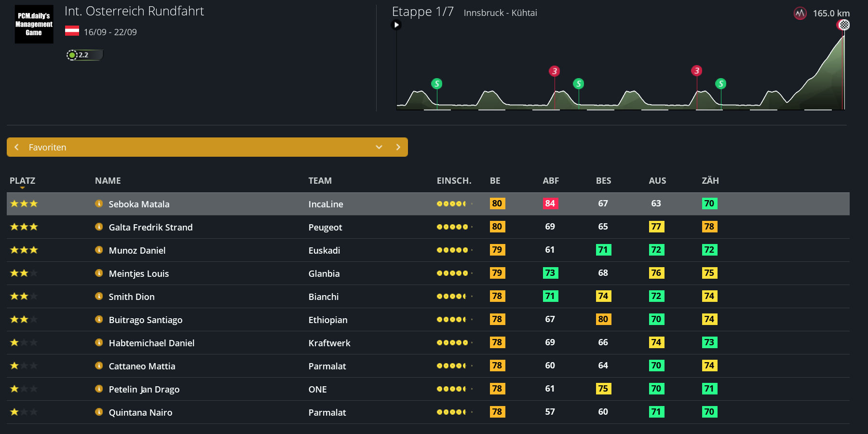Click the info icon beside Seboka Matala

click(99, 203)
